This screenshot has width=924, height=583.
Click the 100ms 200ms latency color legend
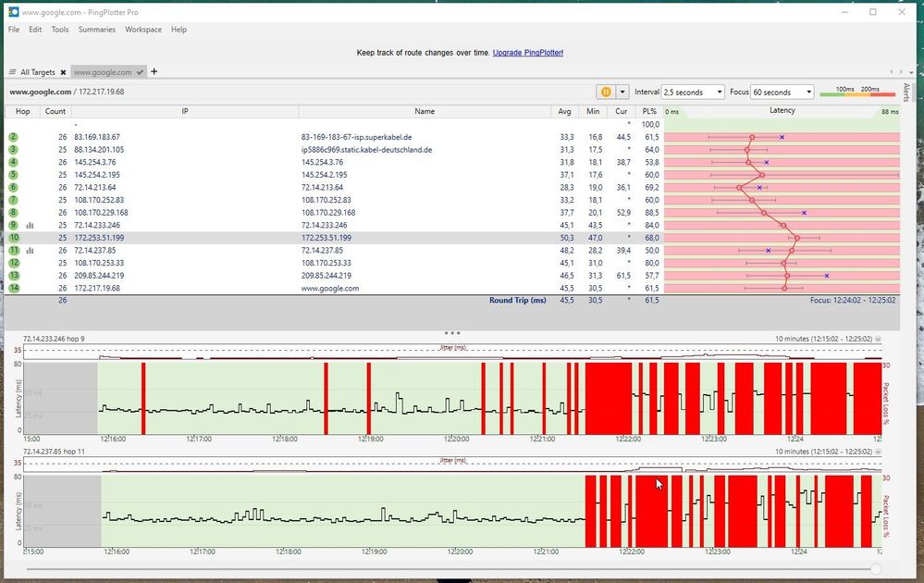point(857,92)
